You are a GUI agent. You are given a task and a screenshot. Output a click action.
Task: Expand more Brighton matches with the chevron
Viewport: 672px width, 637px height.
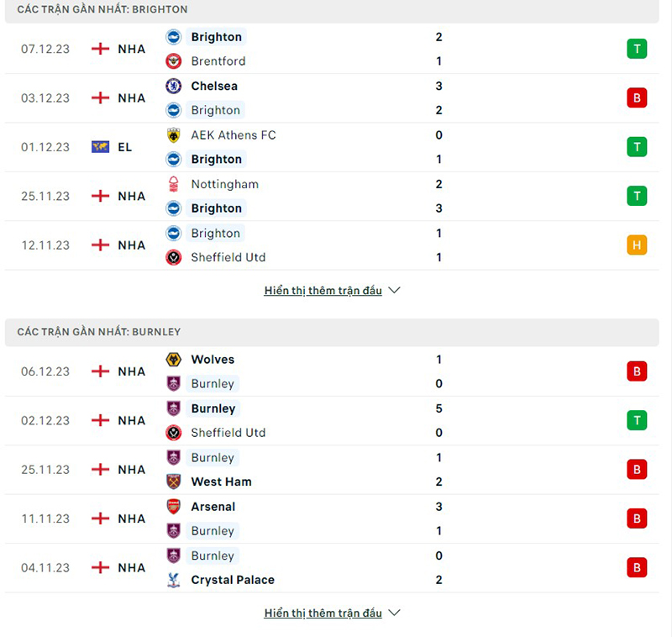(395, 291)
